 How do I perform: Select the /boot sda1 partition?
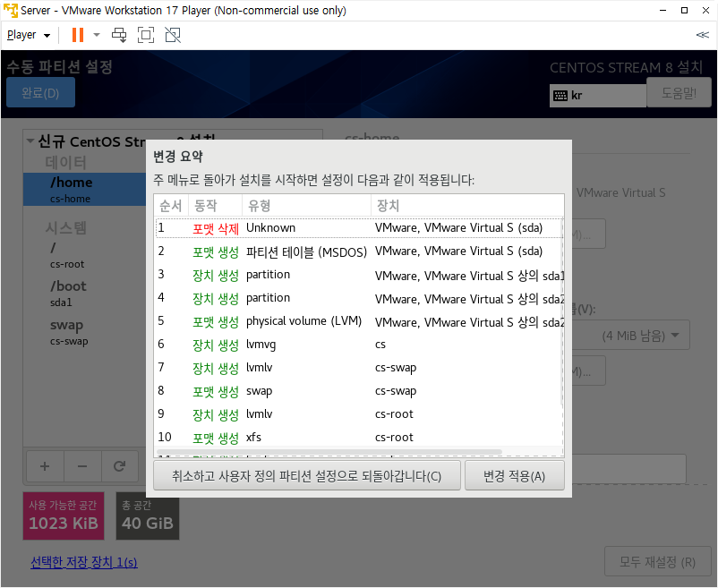tap(85, 294)
